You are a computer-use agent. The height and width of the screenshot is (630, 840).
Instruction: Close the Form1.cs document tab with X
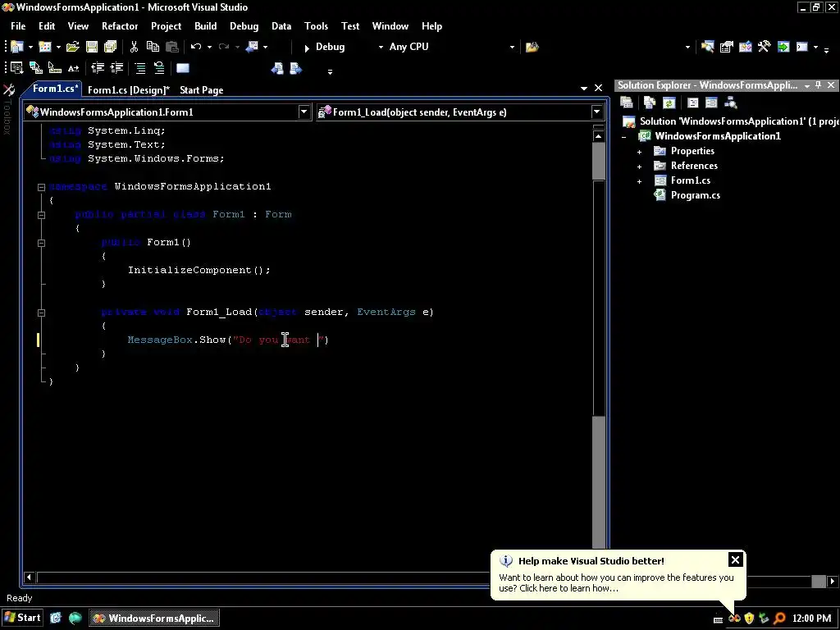point(598,88)
